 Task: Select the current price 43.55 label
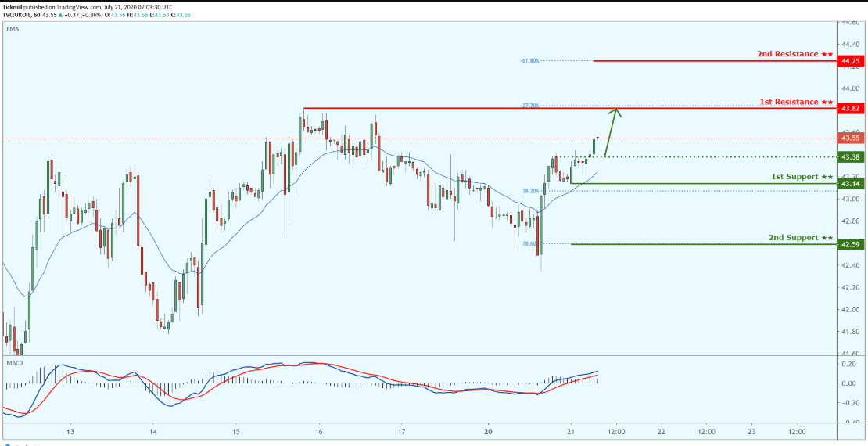(x=850, y=138)
